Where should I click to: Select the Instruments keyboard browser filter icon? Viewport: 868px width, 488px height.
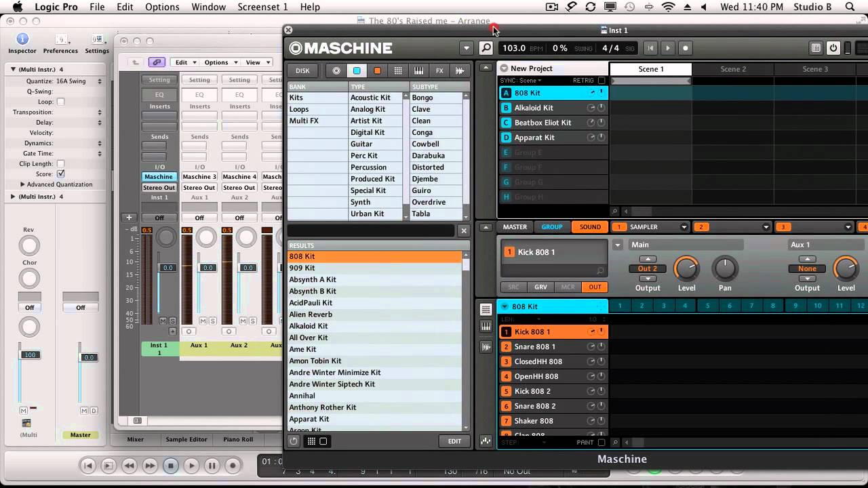pyautogui.click(x=418, y=70)
